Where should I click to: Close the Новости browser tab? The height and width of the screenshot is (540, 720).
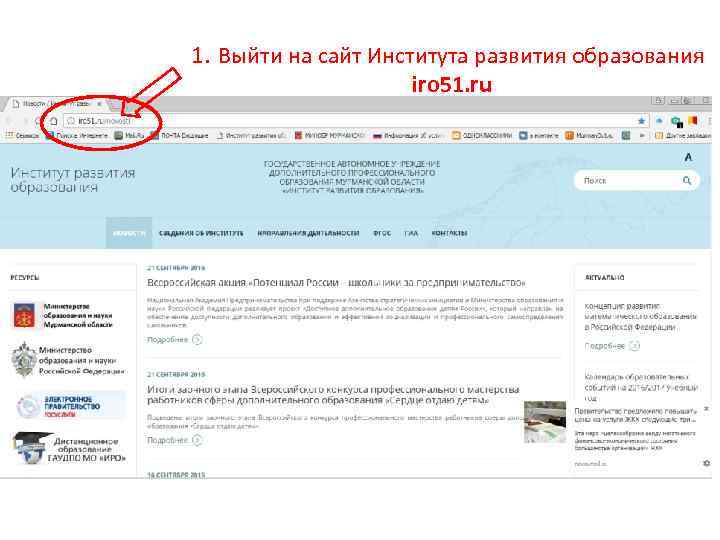coord(99,104)
